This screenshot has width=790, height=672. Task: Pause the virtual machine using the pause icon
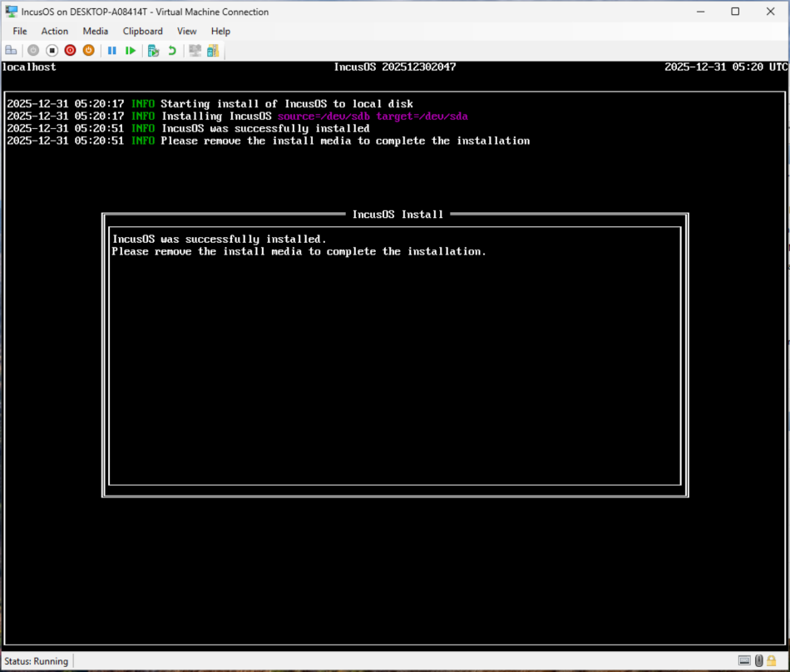[111, 50]
